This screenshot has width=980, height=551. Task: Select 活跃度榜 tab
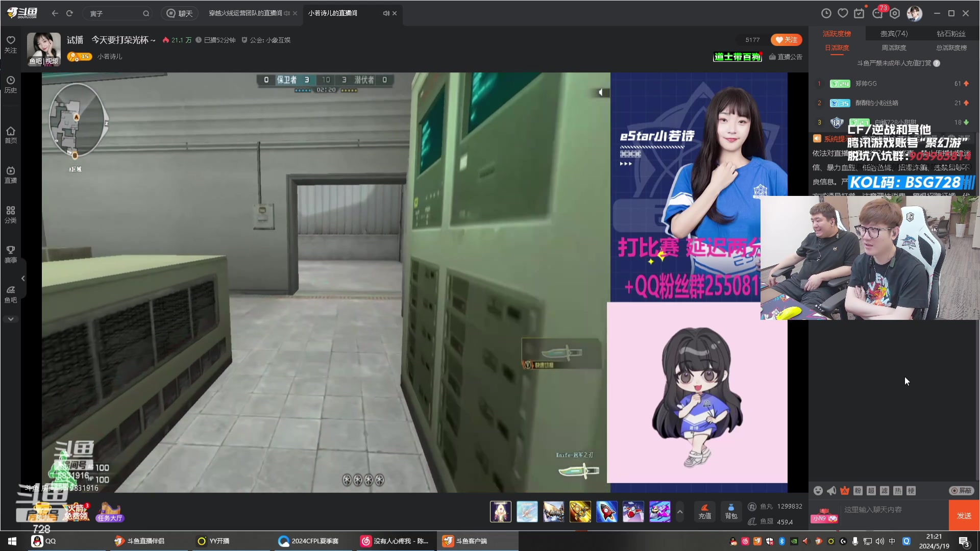(837, 34)
